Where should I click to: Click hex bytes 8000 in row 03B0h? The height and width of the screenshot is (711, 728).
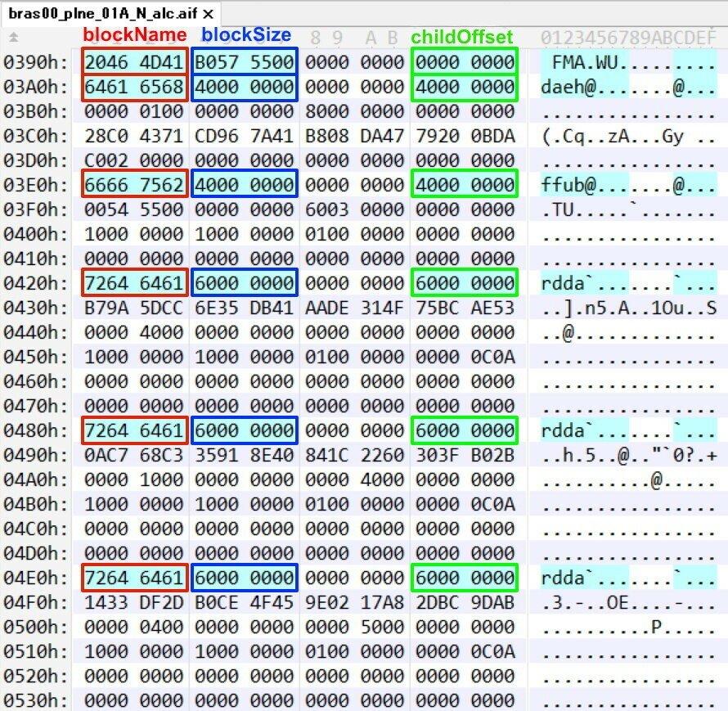coord(327,111)
